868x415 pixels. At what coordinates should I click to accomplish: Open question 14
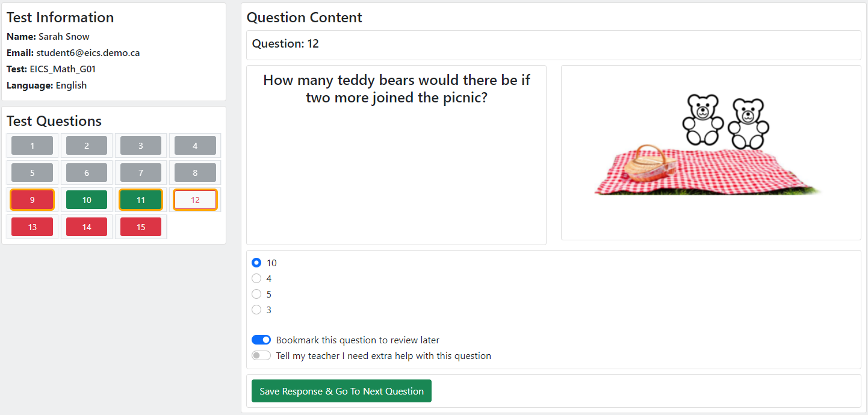coord(87,227)
